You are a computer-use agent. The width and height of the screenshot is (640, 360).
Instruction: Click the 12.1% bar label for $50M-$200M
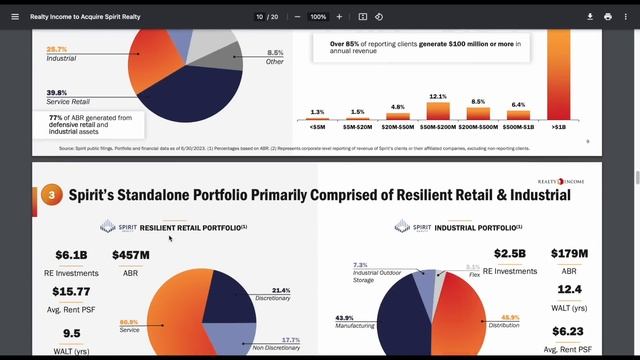point(438,97)
